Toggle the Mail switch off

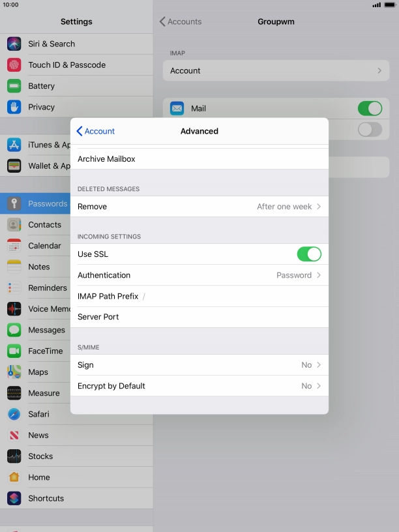pyautogui.click(x=370, y=108)
